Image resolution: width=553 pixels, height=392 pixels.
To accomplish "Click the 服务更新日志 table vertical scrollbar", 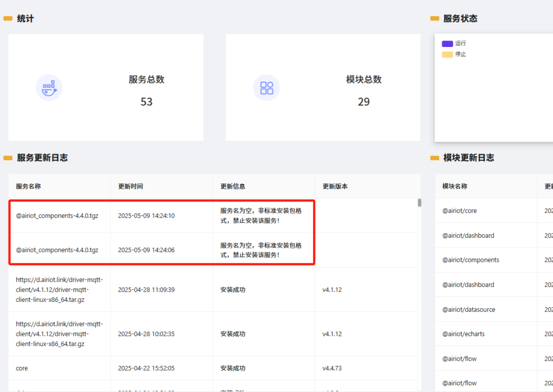I will click(x=419, y=202).
